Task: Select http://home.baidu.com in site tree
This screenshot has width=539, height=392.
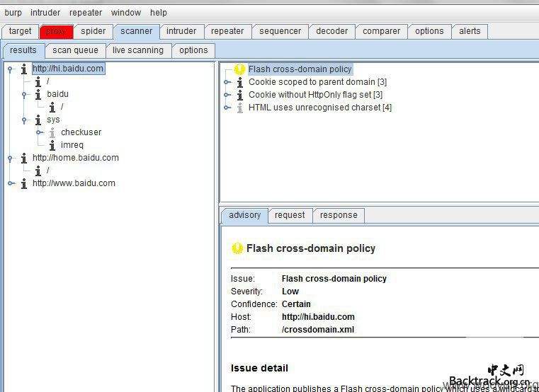Action: pos(76,158)
